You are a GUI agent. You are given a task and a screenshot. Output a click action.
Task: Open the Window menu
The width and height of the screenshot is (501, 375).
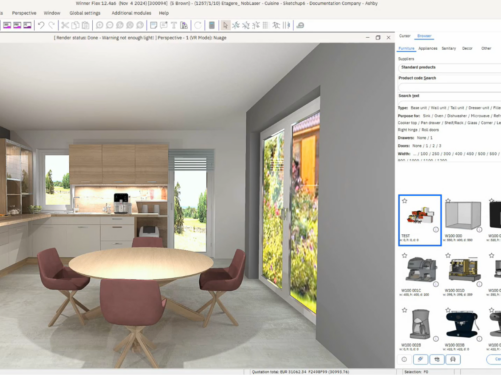tap(52, 13)
